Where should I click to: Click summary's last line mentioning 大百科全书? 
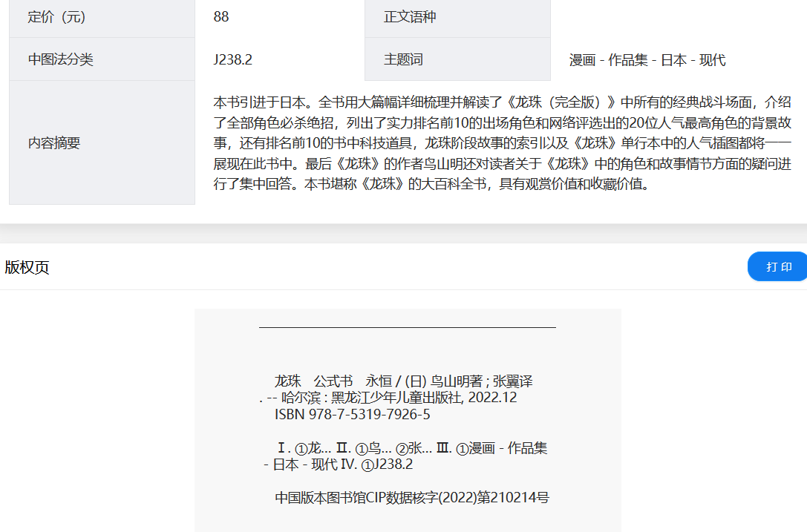pos(431,184)
